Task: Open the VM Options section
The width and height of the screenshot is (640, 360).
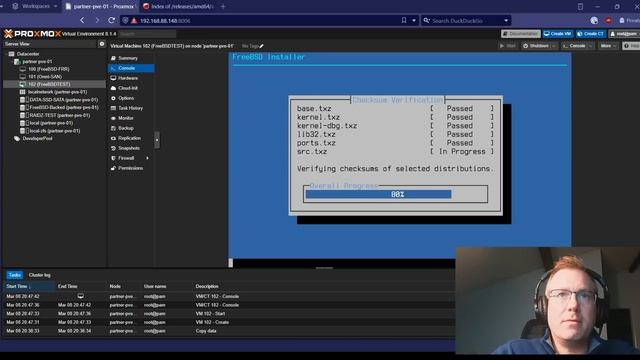Action: 126,98
